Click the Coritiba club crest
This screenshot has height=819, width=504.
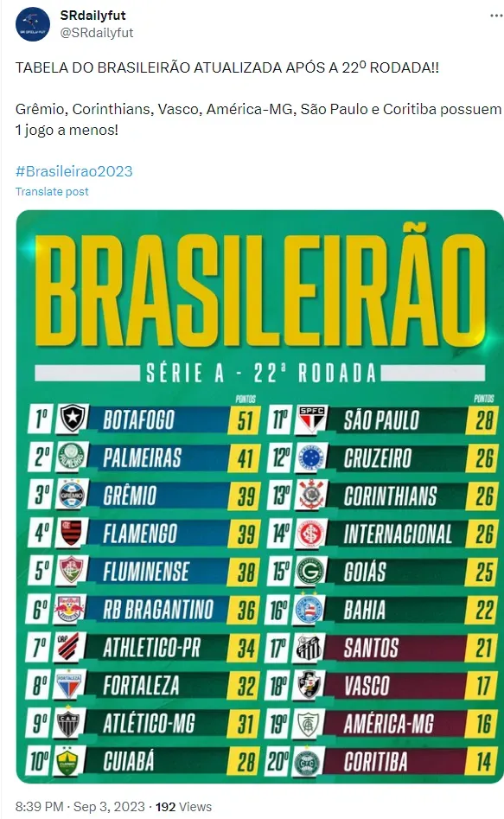point(307,762)
